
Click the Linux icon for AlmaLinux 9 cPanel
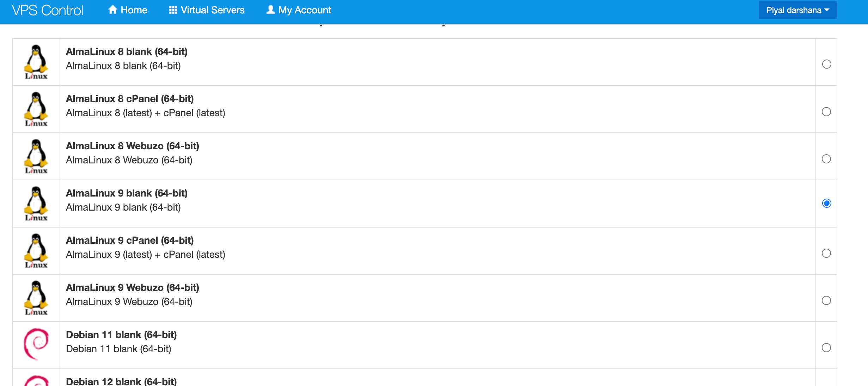coord(36,251)
